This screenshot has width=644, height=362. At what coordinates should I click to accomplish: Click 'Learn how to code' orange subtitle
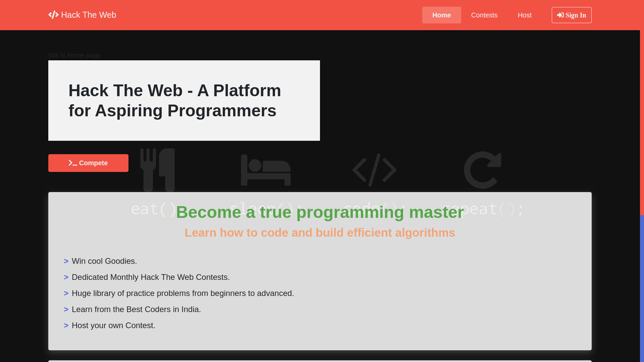(x=320, y=233)
